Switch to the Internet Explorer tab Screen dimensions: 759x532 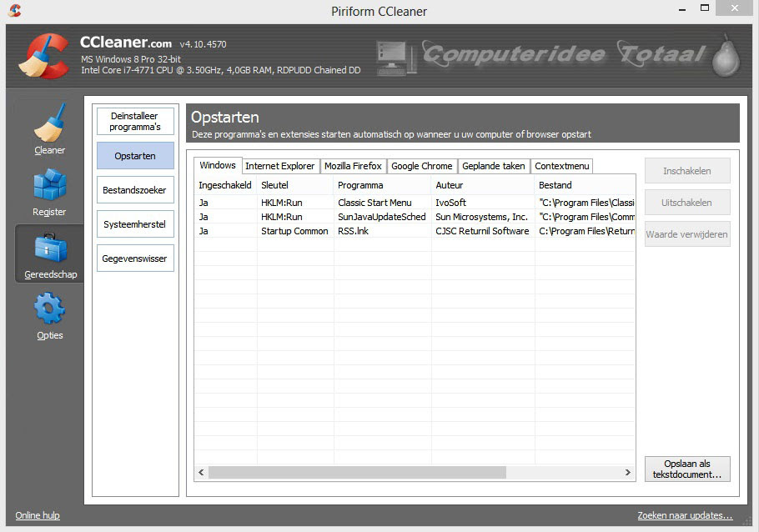coord(279,166)
